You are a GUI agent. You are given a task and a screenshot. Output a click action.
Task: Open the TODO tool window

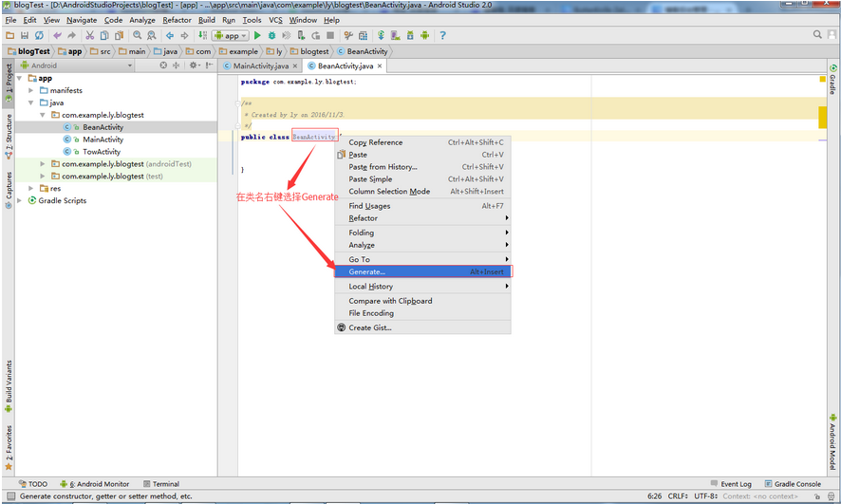pyautogui.click(x=32, y=484)
